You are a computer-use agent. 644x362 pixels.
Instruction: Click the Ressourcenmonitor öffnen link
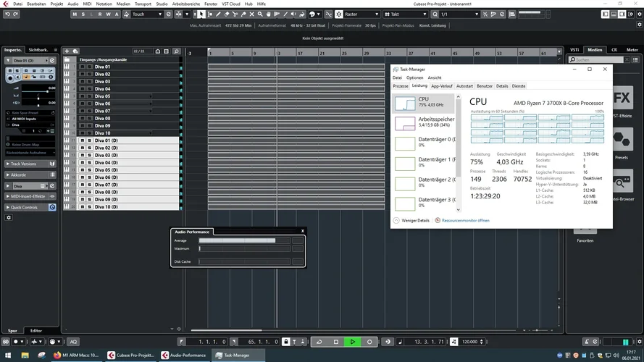tap(465, 220)
